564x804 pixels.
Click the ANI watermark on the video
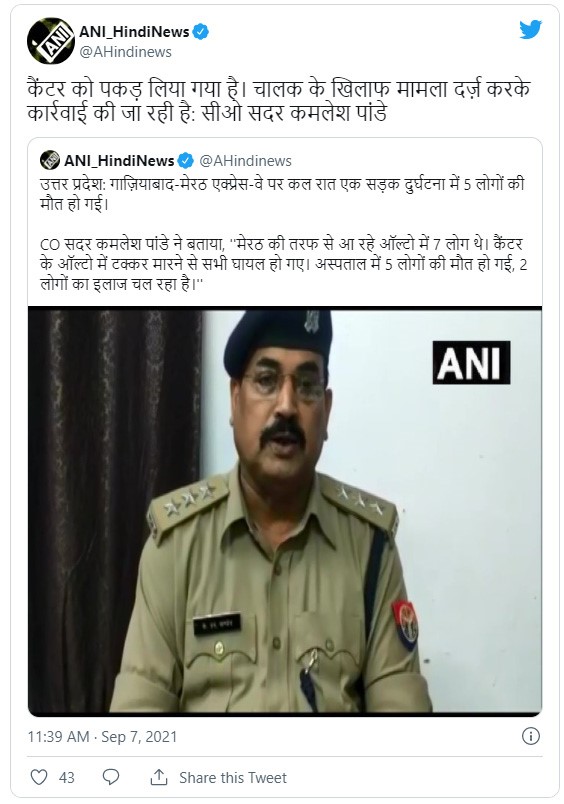pos(471,363)
